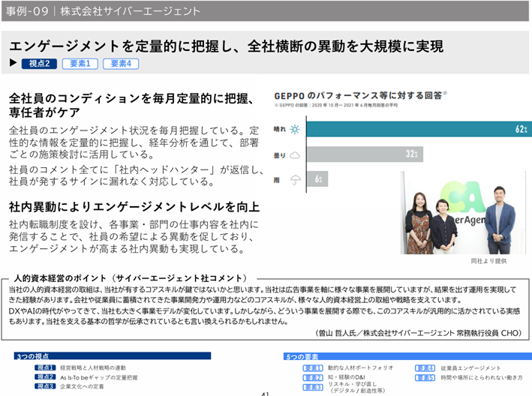Click the 要素2 legend badge at bottom
The height and width of the screenshot is (396, 532).
click(x=313, y=377)
